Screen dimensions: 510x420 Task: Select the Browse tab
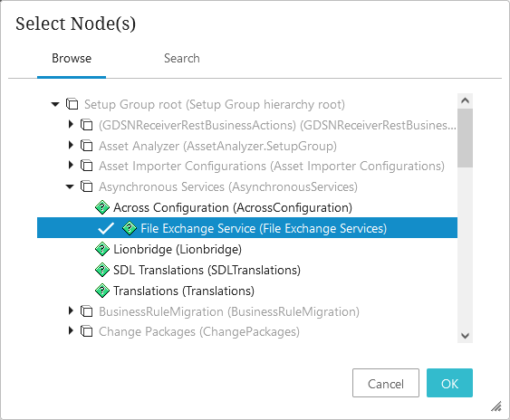pyautogui.click(x=72, y=59)
